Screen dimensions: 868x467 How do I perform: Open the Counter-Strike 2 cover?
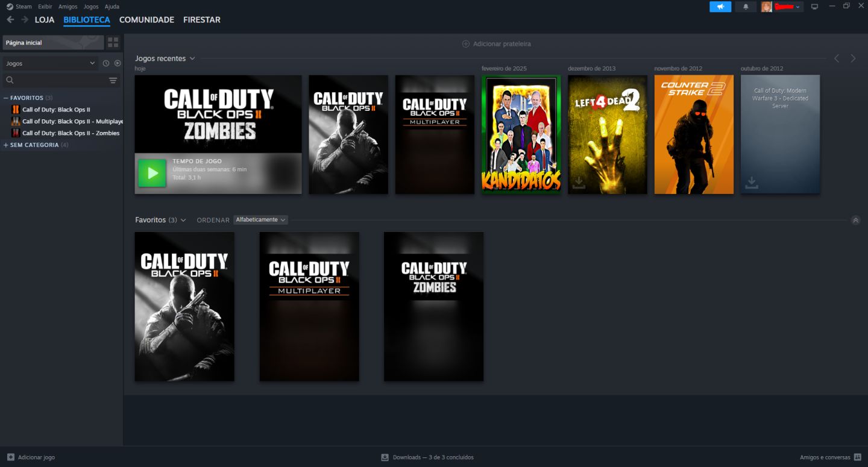(x=694, y=134)
